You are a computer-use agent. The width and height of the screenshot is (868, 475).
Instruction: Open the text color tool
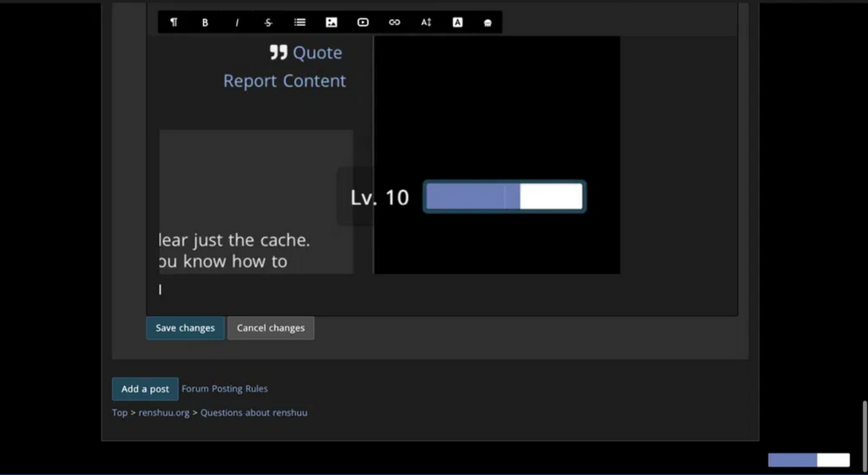(x=457, y=23)
